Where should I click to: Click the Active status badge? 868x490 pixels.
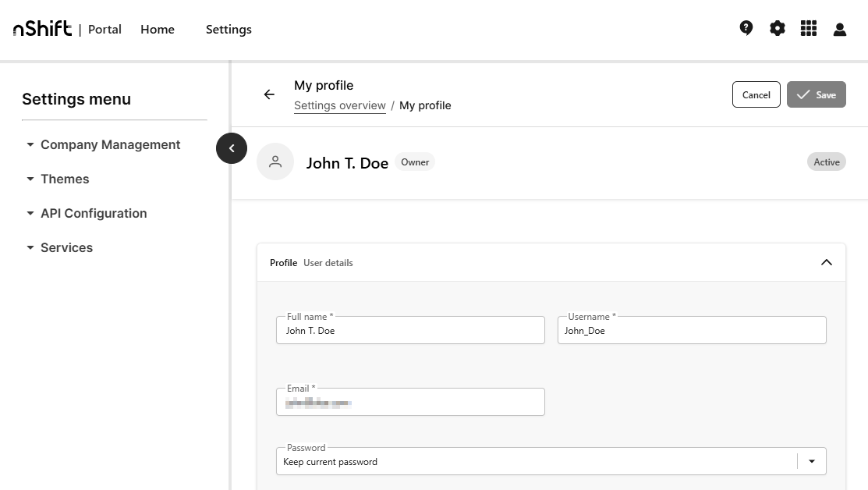(826, 162)
